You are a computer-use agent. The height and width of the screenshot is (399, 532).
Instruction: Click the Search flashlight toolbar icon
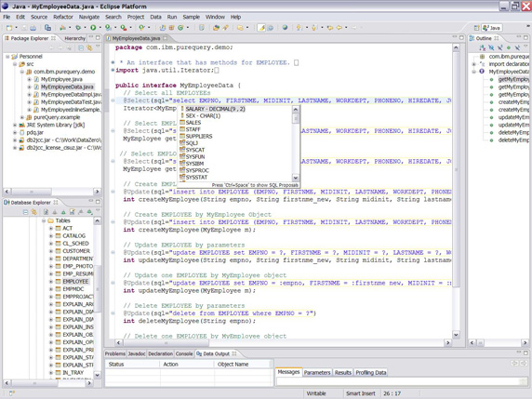pos(225,28)
